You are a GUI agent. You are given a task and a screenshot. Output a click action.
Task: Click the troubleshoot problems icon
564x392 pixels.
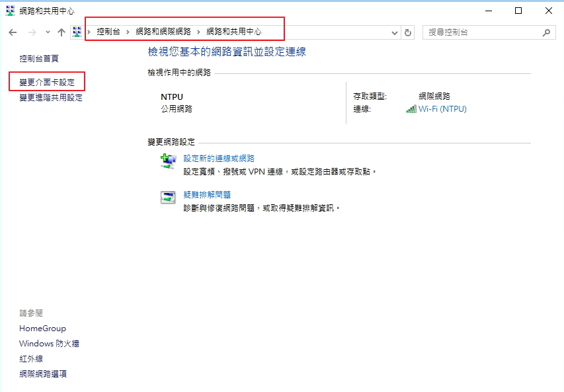point(168,198)
